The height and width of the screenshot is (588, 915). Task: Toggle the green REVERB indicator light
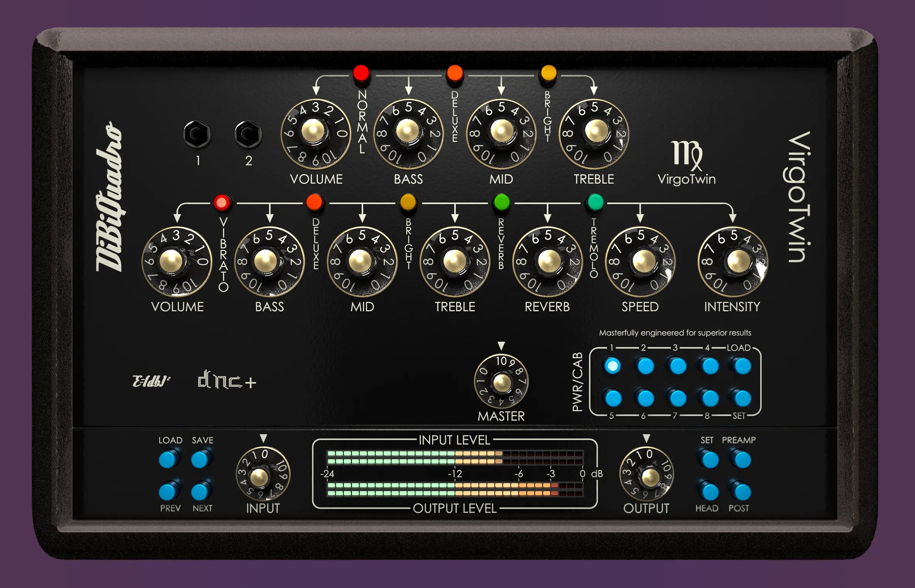coord(501,202)
